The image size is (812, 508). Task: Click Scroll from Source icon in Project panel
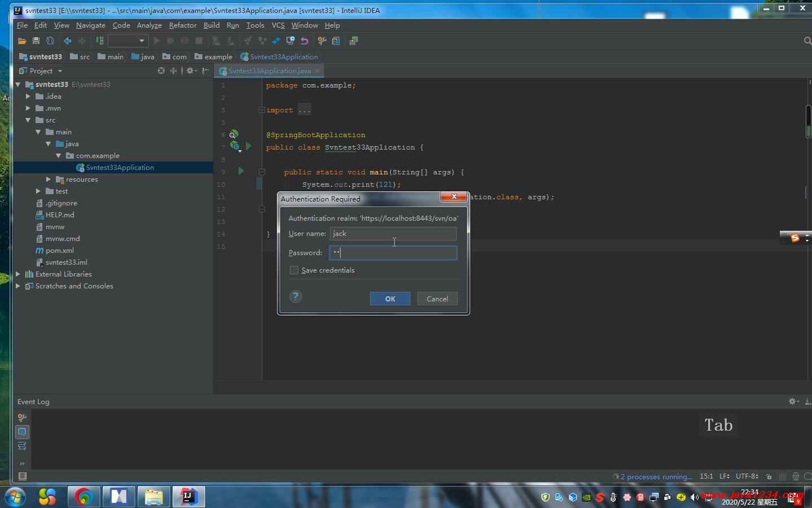tap(161, 71)
